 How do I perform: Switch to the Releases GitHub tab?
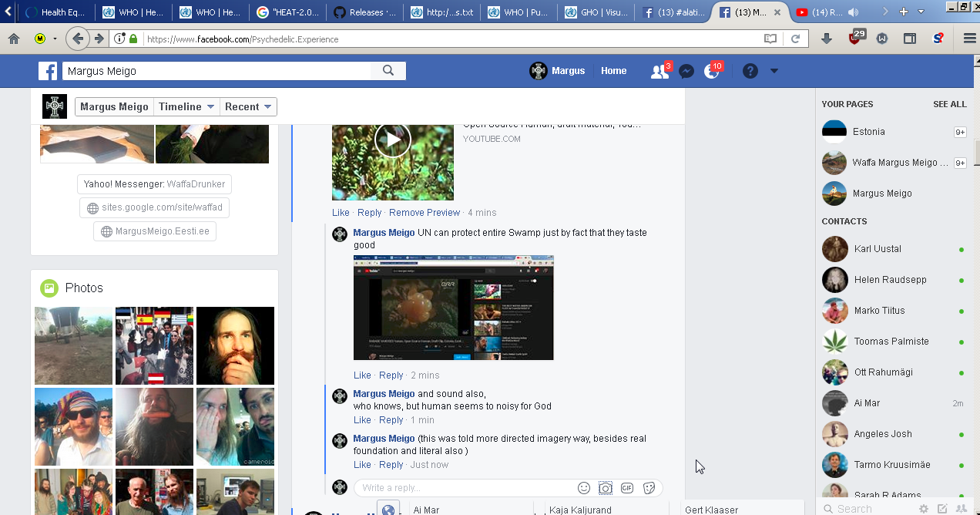[365, 12]
